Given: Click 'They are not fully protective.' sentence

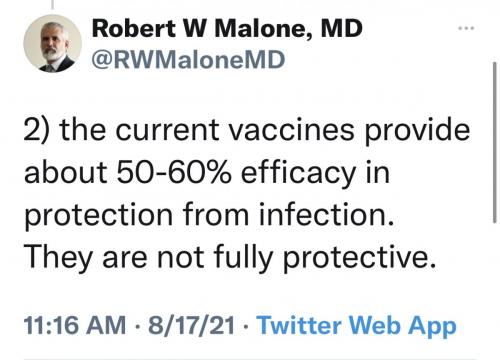Looking at the screenshot, I should click(230, 258).
